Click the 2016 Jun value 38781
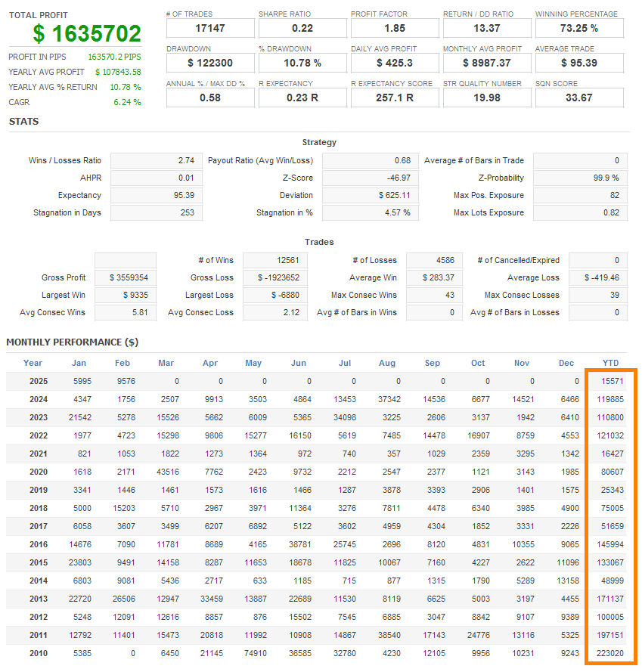 (x=300, y=544)
